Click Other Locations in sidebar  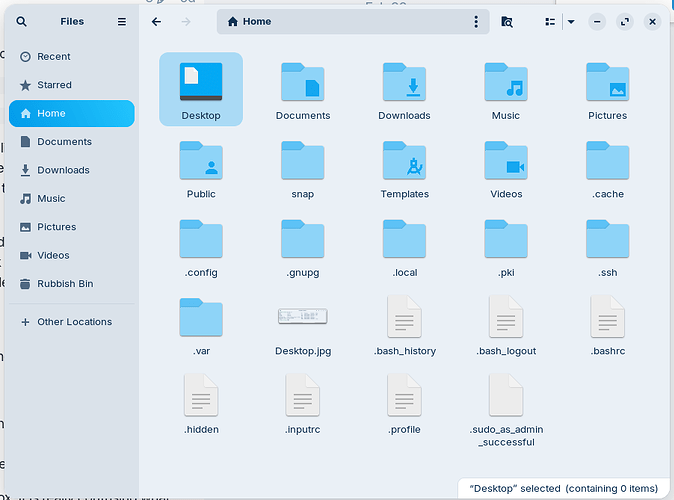[72, 322]
